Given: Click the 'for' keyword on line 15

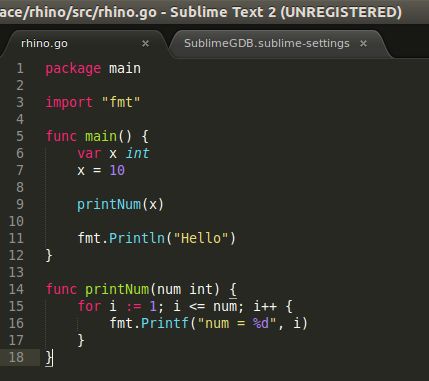Looking at the screenshot, I should coord(89,306).
